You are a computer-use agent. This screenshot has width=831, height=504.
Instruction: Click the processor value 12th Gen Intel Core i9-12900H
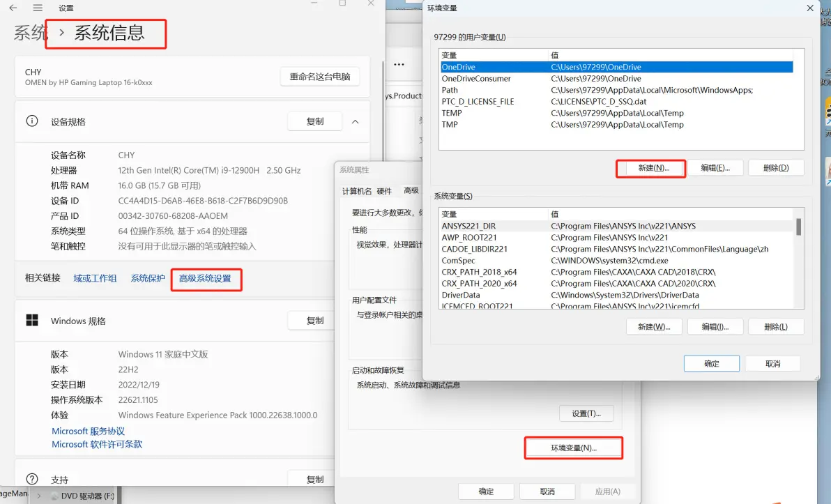click(x=209, y=171)
